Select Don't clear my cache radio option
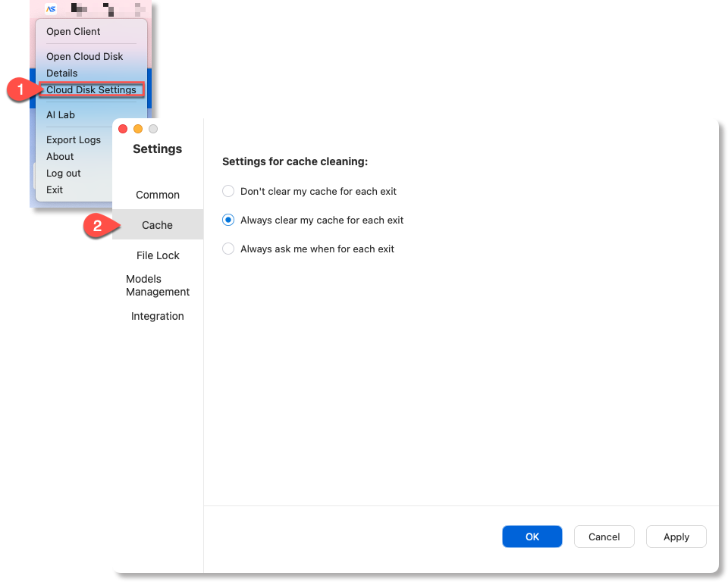 [228, 191]
